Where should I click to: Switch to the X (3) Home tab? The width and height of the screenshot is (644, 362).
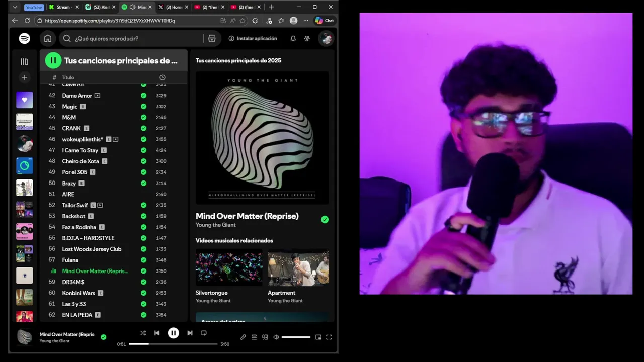pos(173,7)
